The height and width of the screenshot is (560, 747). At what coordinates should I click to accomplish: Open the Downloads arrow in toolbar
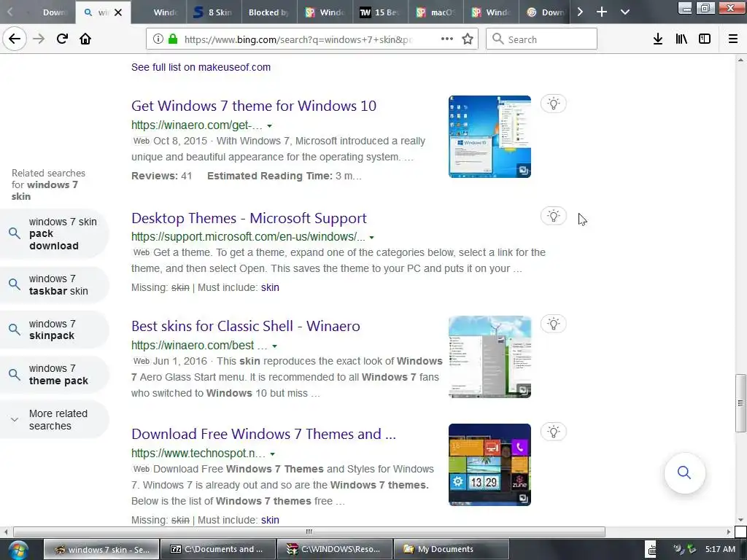pos(658,39)
